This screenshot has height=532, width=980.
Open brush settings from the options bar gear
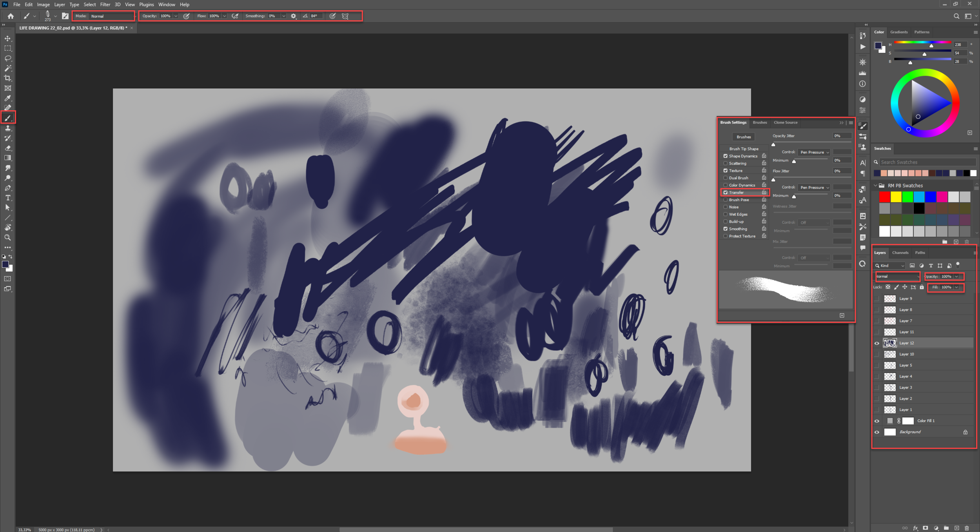pyautogui.click(x=293, y=16)
